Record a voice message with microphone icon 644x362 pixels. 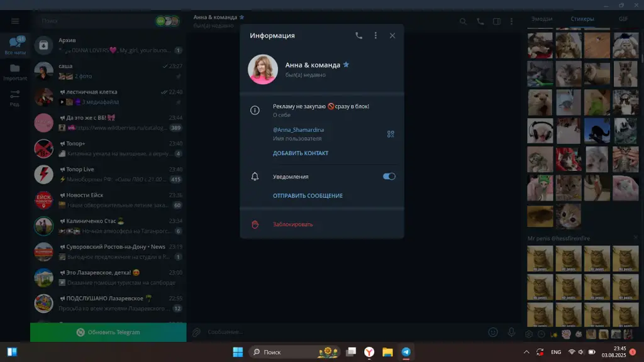[511, 332]
